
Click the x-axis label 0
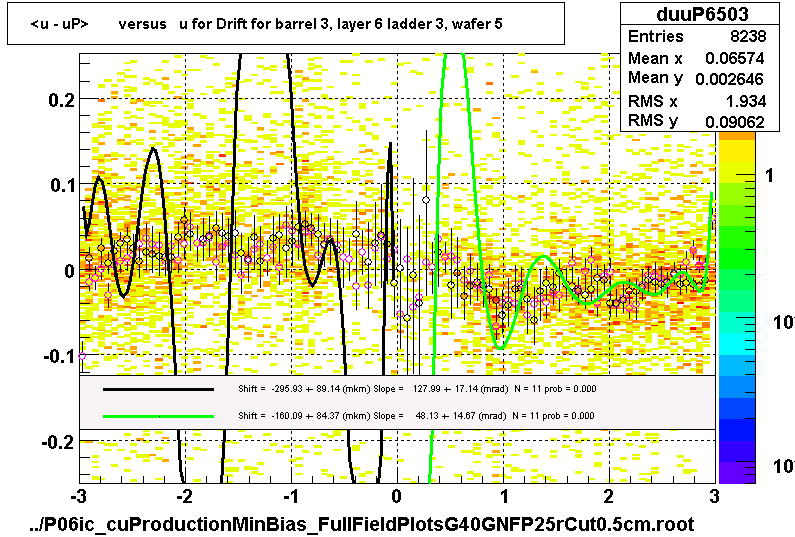pyautogui.click(x=397, y=496)
